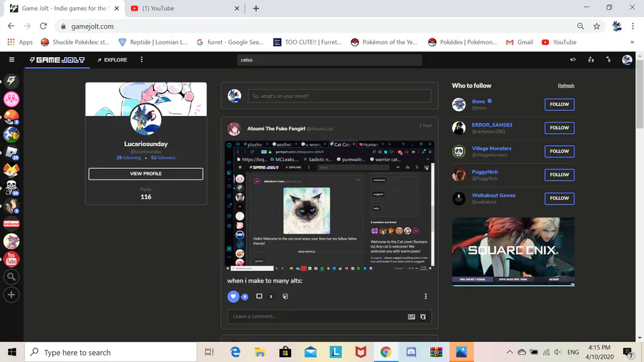Viewport: 644px width, 362px height.
Task: Open the pink Kirby community in sidebar
Action: click(11, 99)
